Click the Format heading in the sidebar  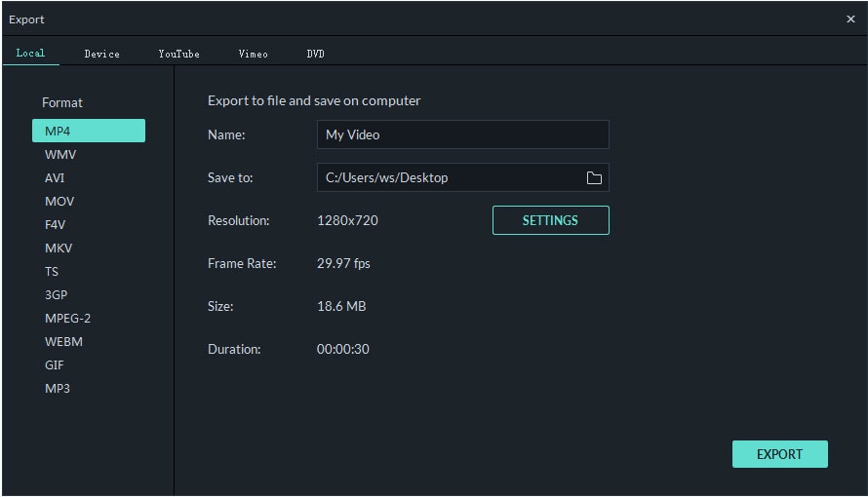point(62,103)
